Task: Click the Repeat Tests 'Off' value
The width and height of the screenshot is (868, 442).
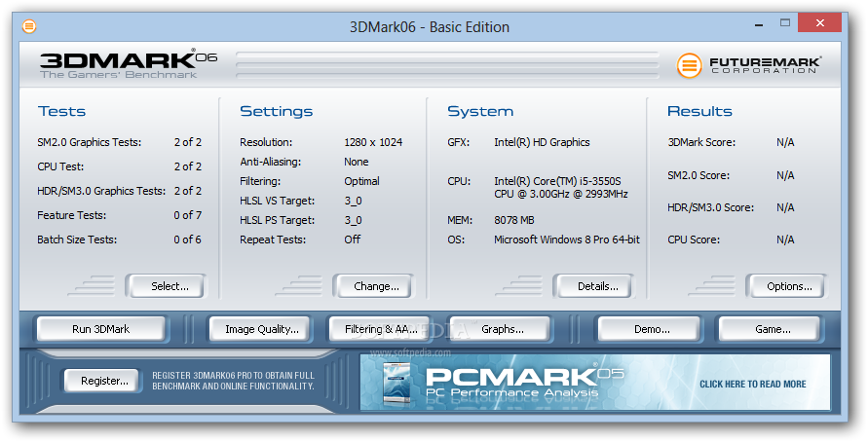Action: tap(352, 239)
